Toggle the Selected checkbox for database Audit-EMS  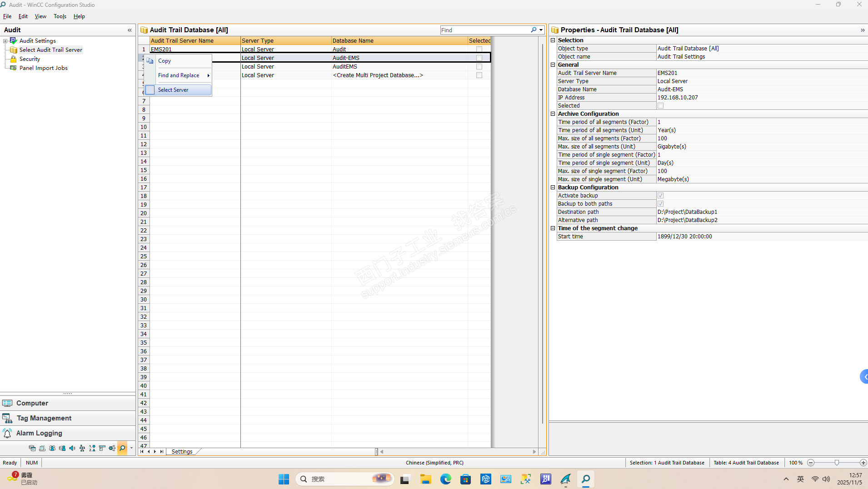pos(479,58)
